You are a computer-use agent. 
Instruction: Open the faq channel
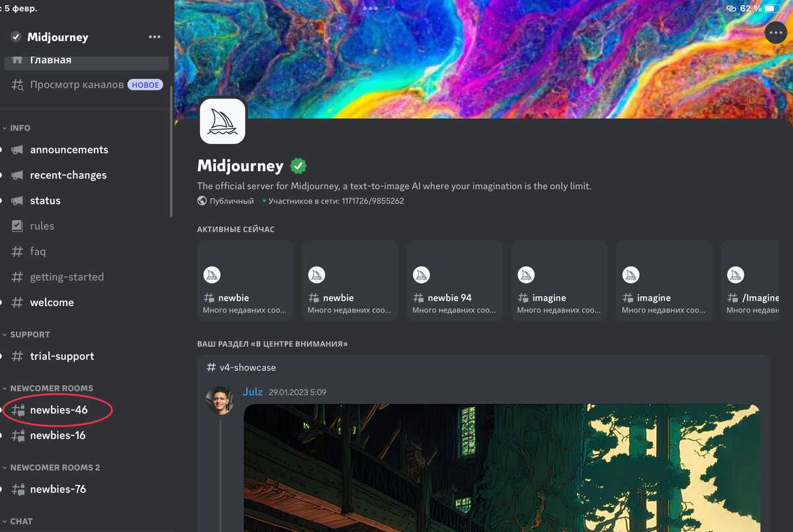pos(38,251)
